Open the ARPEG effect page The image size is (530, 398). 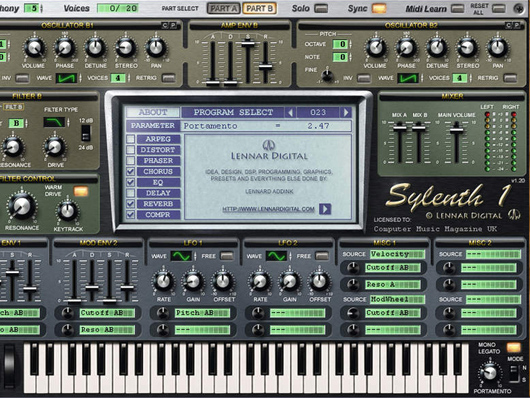pos(158,139)
